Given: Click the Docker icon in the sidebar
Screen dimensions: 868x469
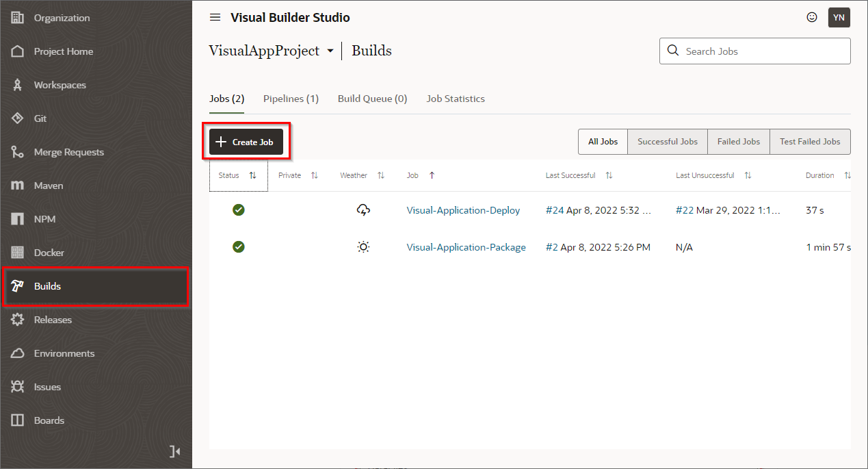Looking at the screenshot, I should (x=18, y=253).
